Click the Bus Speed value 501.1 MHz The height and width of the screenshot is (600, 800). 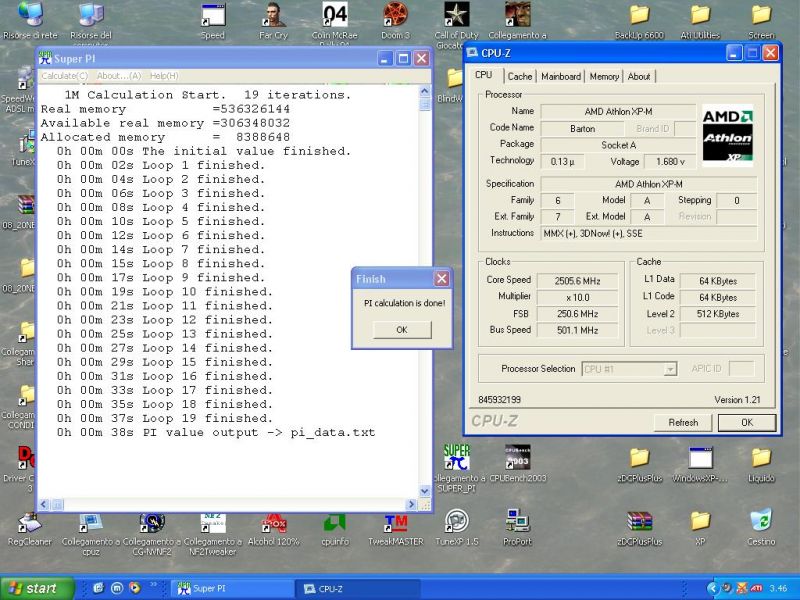(x=578, y=330)
